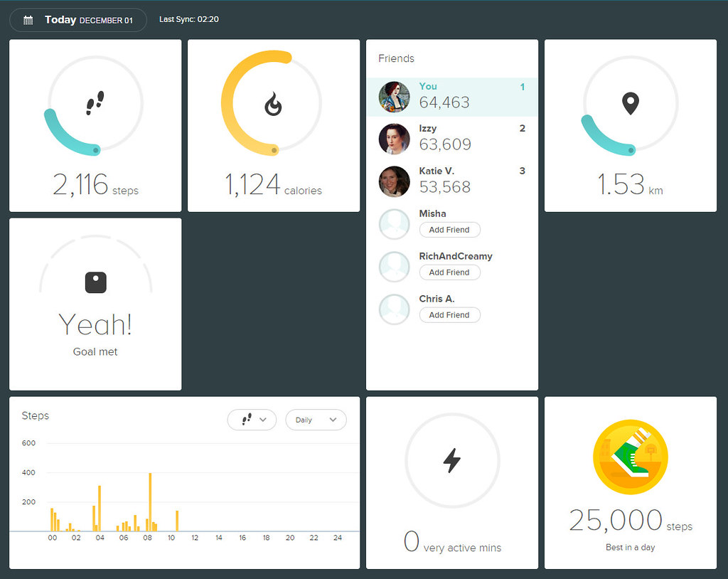This screenshot has height=579, width=728.
Task: Click the yellow calories progress ring
Action: 273,103
